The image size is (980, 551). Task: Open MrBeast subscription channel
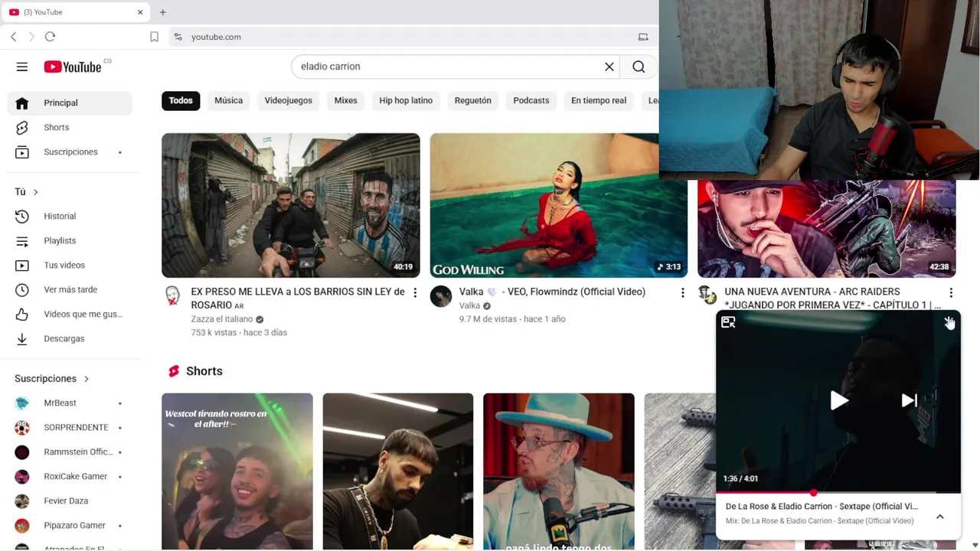point(70,403)
